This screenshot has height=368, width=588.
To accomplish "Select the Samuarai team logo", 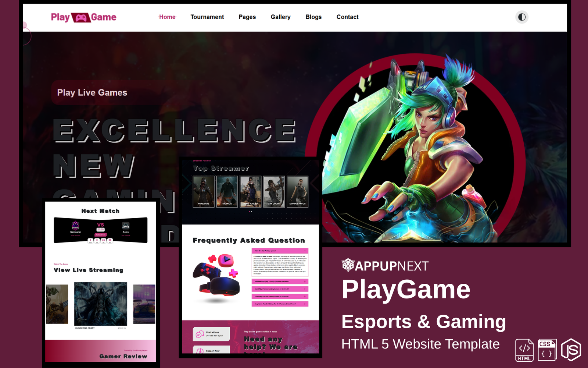I will click(x=75, y=225).
